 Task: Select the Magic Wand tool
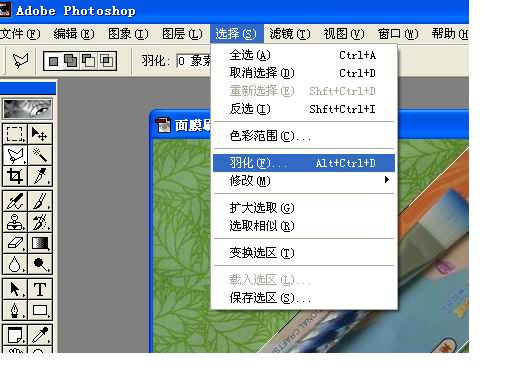[x=40, y=155]
